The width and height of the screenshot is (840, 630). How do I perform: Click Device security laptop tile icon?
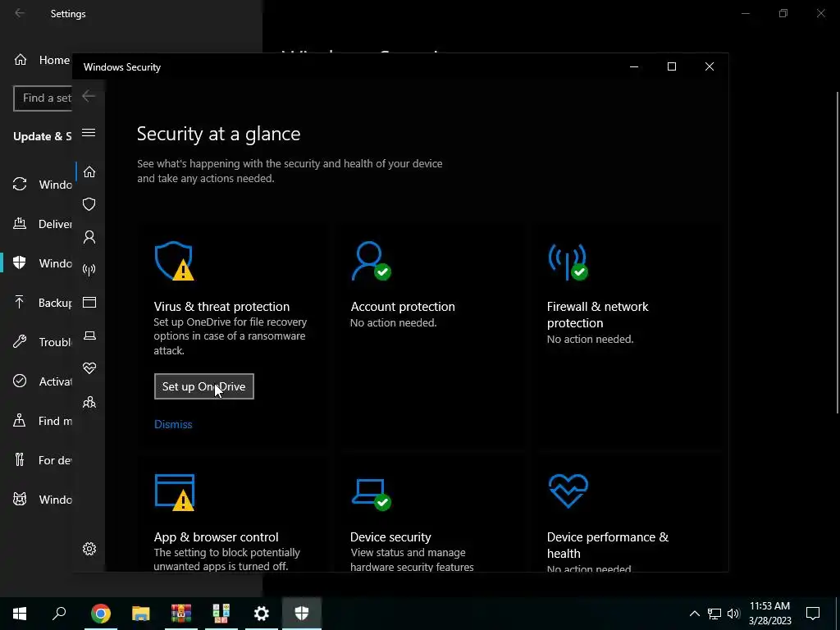[372, 495]
